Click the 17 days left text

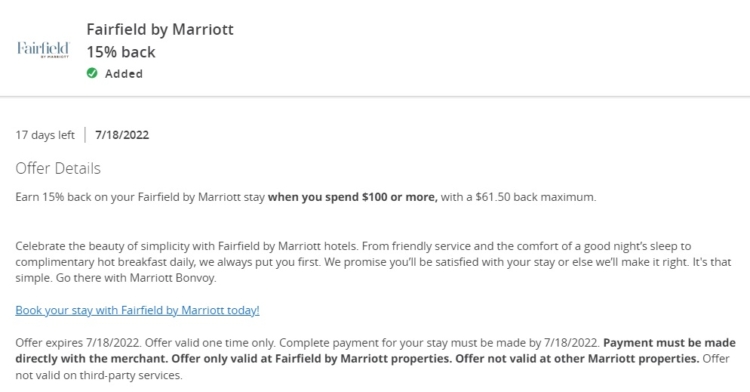point(45,135)
